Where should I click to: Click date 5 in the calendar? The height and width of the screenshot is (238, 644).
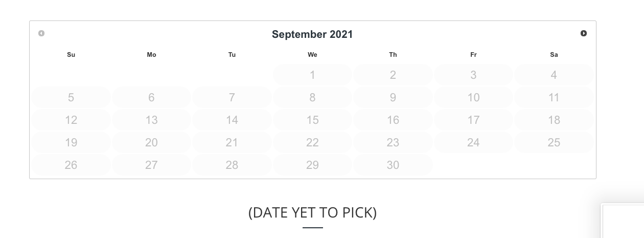tap(71, 98)
